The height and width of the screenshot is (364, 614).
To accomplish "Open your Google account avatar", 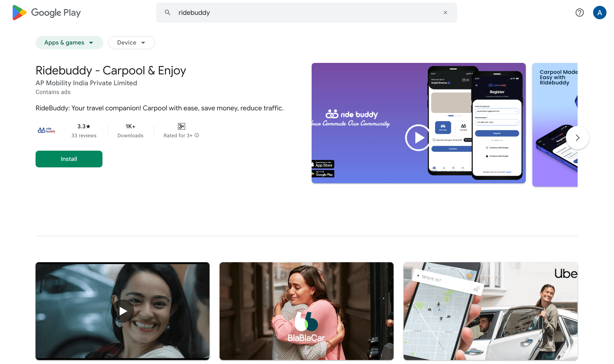I will point(600,13).
